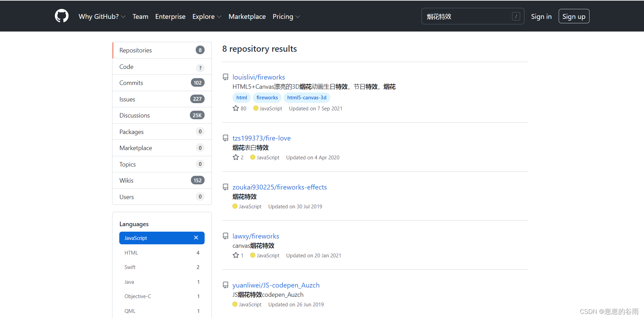The image size is (644, 318).
Task: Select the Repositories results category
Action: (x=162, y=50)
